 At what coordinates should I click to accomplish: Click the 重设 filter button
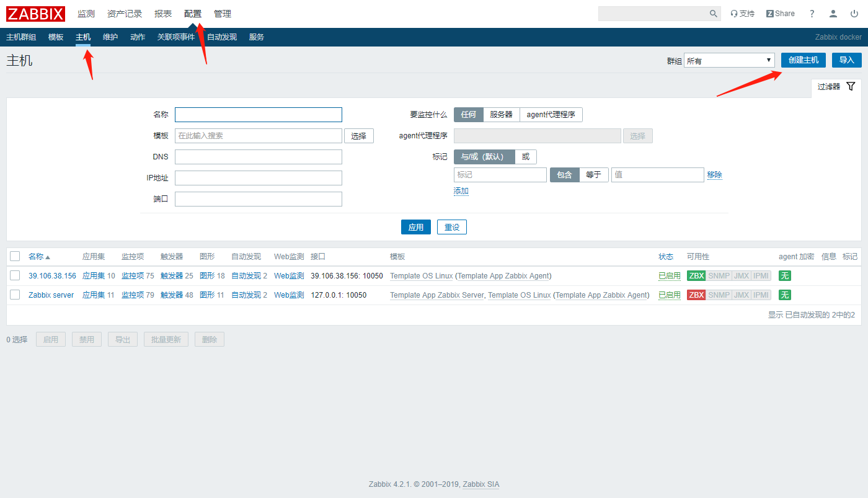pyautogui.click(x=452, y=227)
